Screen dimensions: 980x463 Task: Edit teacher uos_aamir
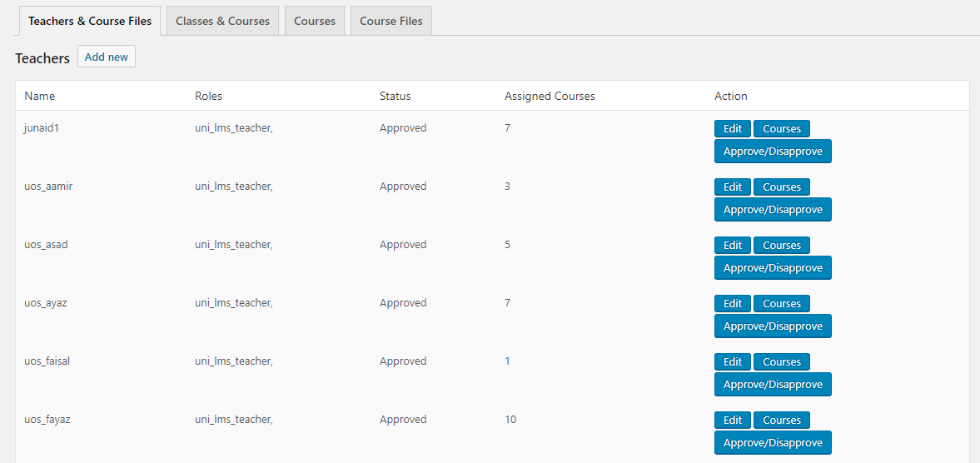[733, 187]
